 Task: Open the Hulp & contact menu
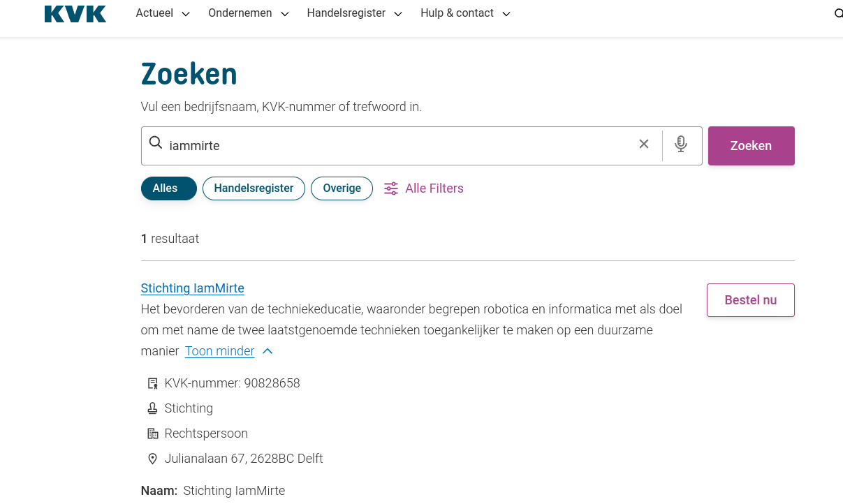(465, 13)
